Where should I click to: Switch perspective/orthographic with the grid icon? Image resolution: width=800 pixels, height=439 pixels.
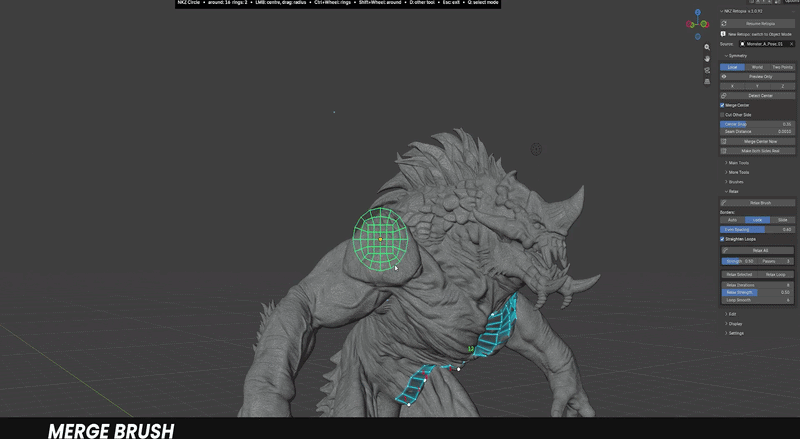(x=707, y=81)
